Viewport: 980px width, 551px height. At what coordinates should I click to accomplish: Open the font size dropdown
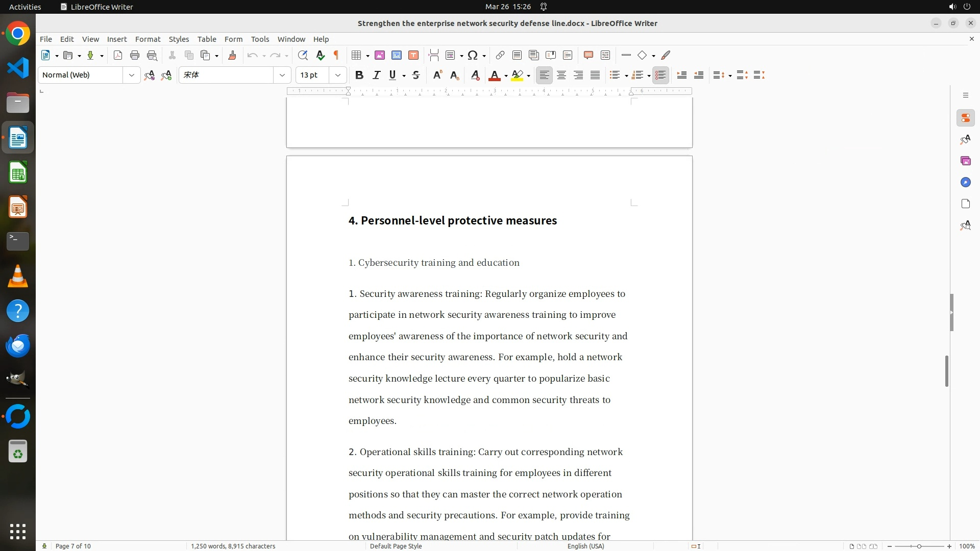337,76
